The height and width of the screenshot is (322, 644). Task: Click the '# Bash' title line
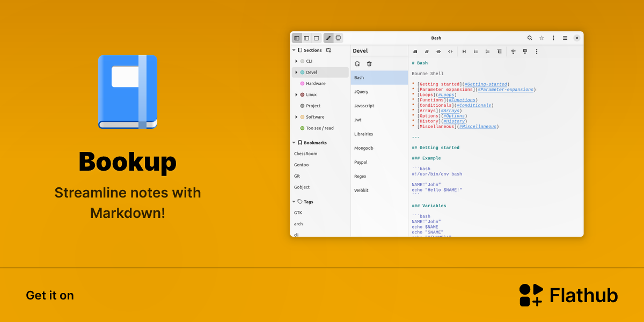pyautogui.click(x=420, y=63)
